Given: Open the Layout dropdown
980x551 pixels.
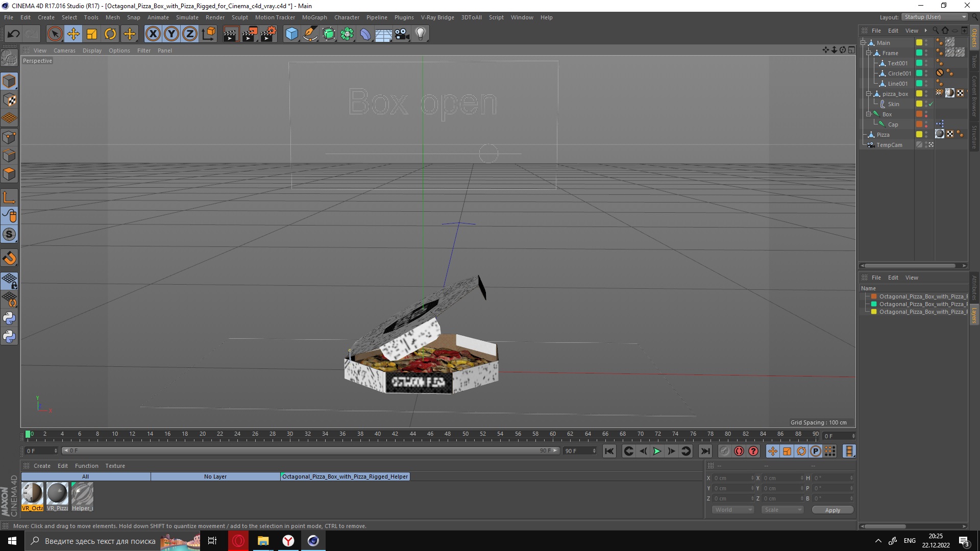Looking at the screenshot, I should click(x=935, y=17).
